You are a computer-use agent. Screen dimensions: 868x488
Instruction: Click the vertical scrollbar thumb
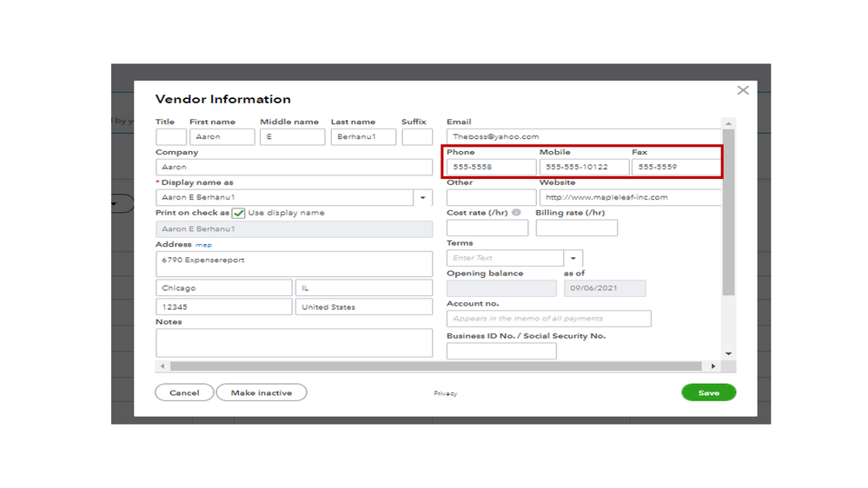(x=728, y=213)
